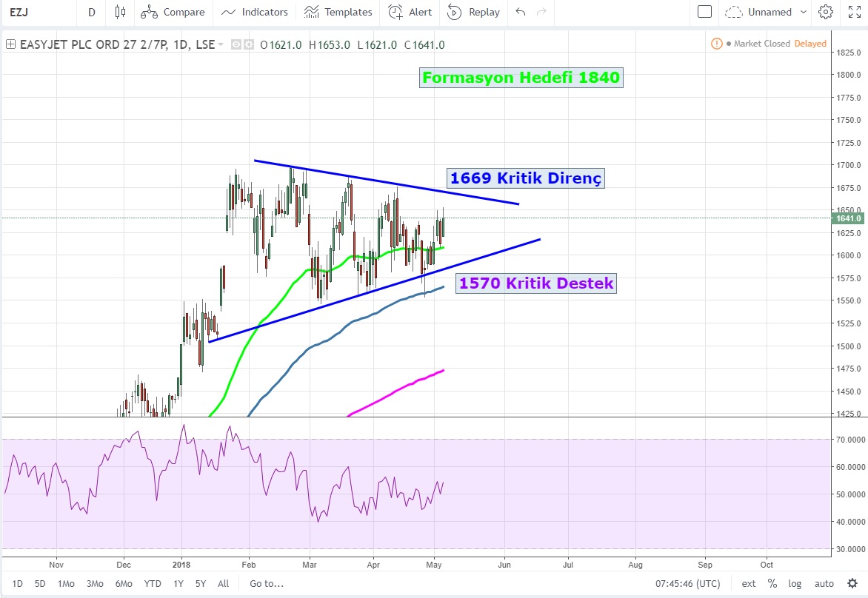Click the Formasyon Hedefi 1840 text label
Viewport: 868px width, 598px height.
coord(521,77)
